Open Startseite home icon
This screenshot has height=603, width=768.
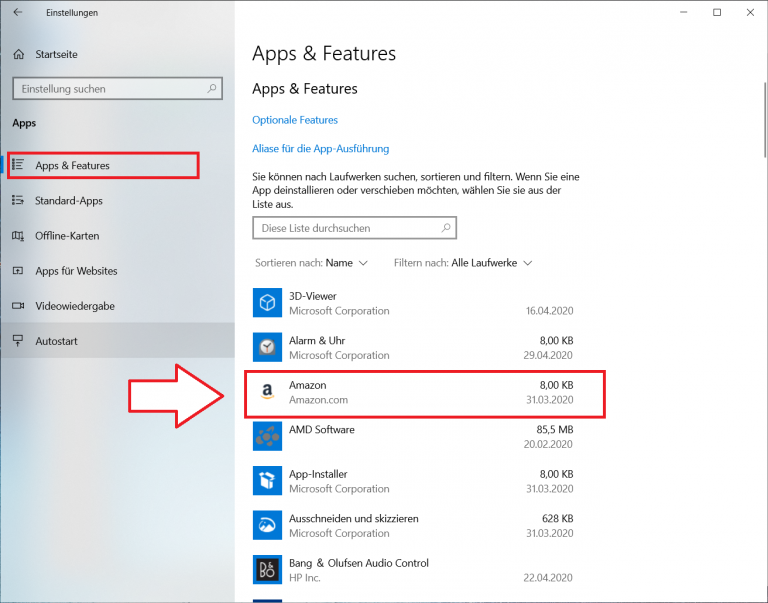tap(19, 54)
